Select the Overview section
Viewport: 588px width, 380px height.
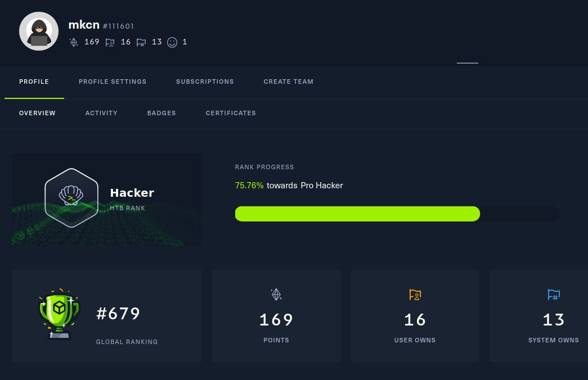pyautogui.click(x=37, y=113)
